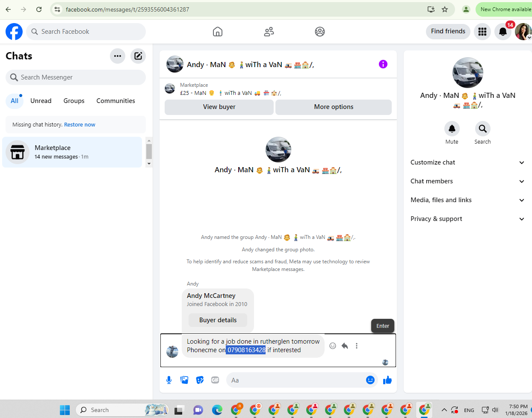The height and width of the screenshot is (418, 532).
Task: Expand Media, files and links section
Action: click(x=468, y=200)
